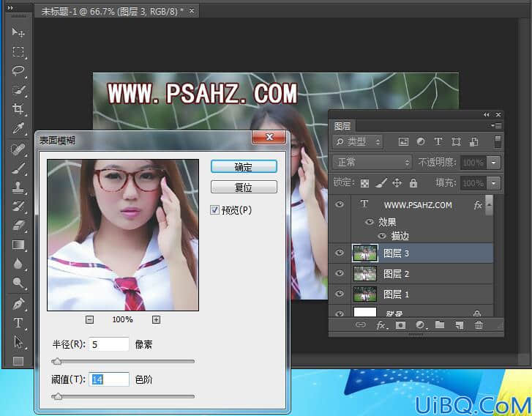Image resolution: width=532 pixels, height=416 pixels.
Task: Filter layers by shape layer icon
Action: point(456,141)
